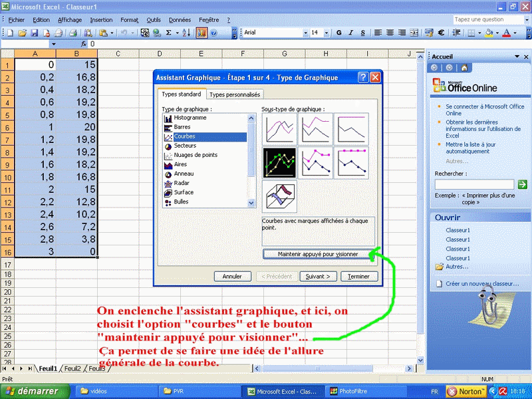Expand the Name Box dropdown arrow
Image resolution: width=532 pixels, height=399 pixels.
coord(53,44)
